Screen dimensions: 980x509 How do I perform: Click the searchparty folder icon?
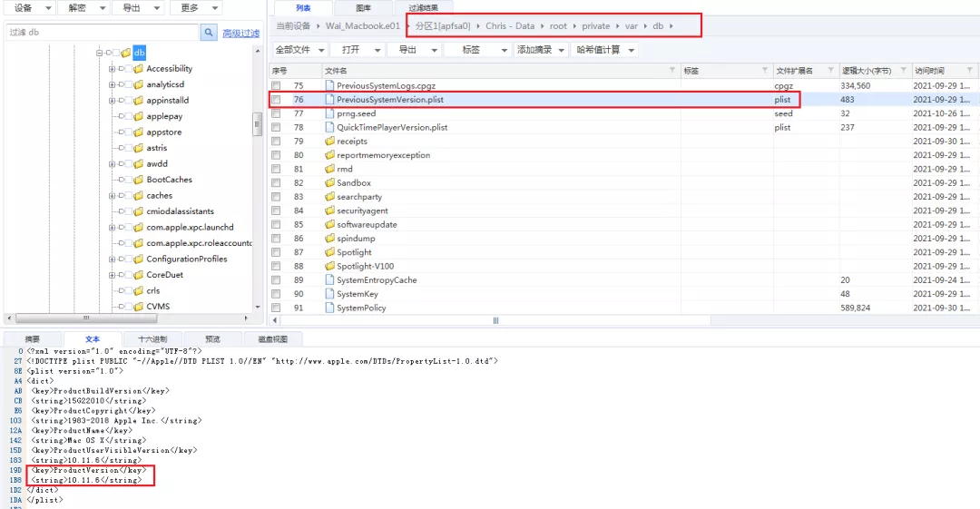click(330, 196)
